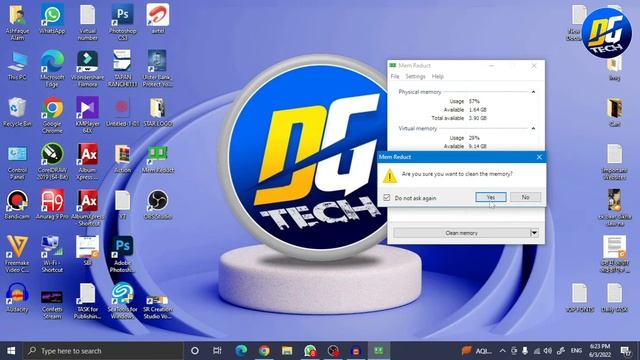The height and width of the screenshot is (360, 640).
Task: Open the WhatsApp desktop icon
Action: (52, 19)
